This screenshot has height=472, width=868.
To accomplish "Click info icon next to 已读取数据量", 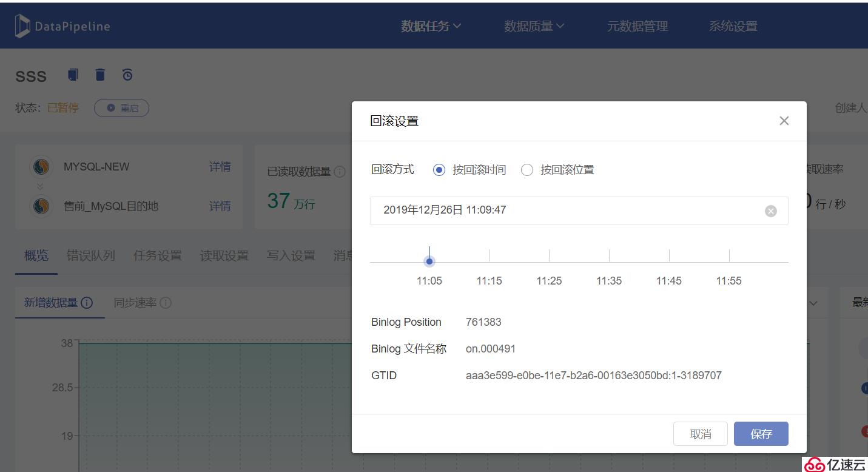I will [x=340, y=172].
